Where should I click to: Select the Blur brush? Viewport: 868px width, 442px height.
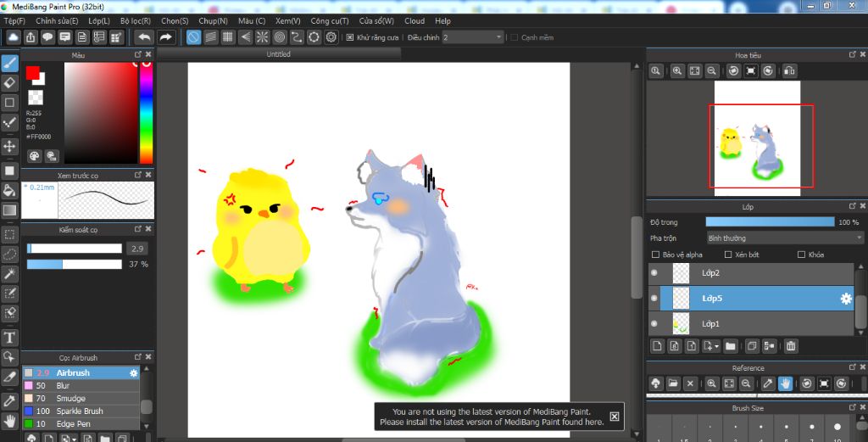pos(81,386)
